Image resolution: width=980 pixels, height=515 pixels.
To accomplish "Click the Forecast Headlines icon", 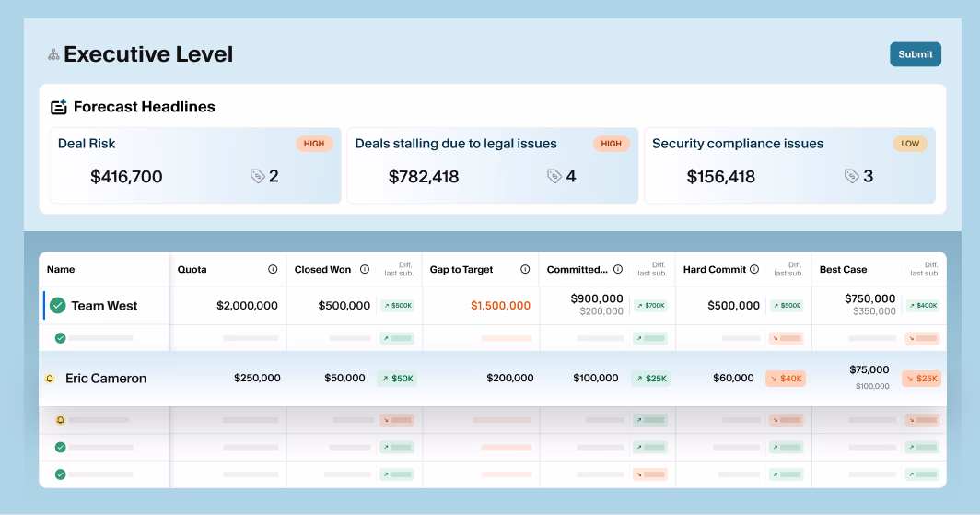I will point(59,107).
